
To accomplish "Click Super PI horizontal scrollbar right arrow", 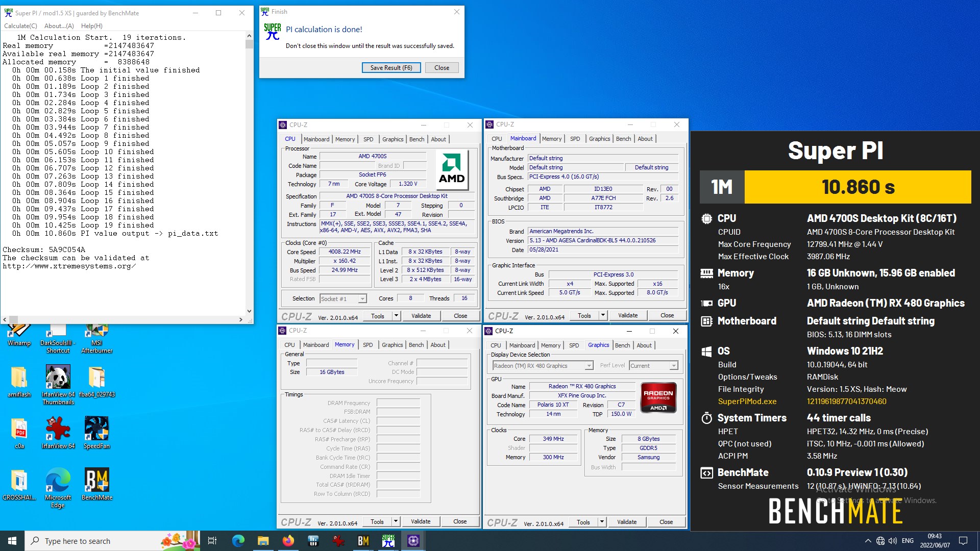I will pos(240,319).
